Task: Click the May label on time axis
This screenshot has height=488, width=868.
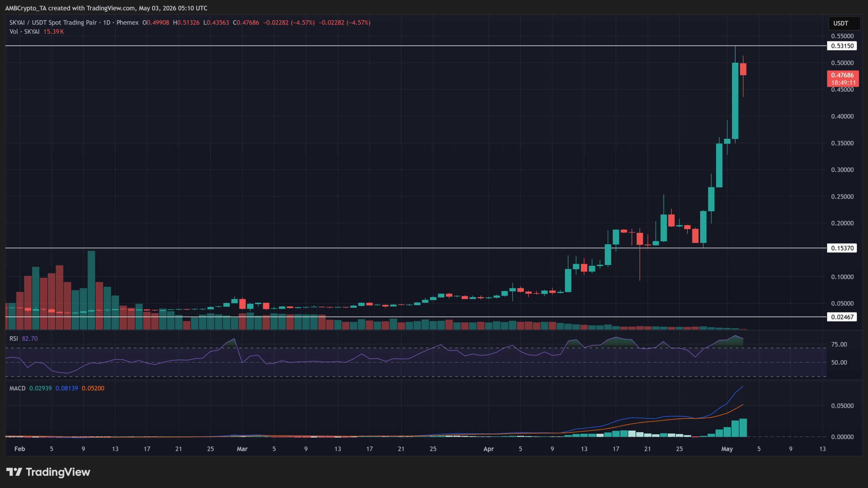Action: point(727,449)
